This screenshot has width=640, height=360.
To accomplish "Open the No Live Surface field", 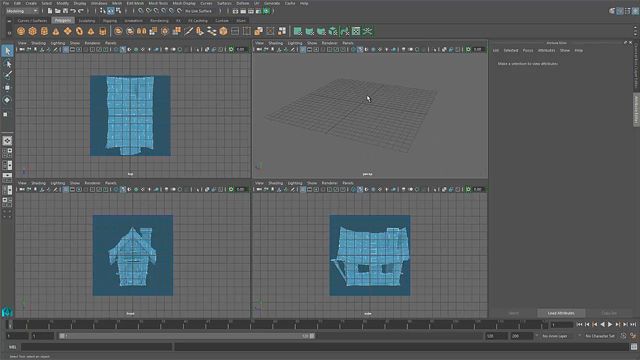I will tap(198, 11).
